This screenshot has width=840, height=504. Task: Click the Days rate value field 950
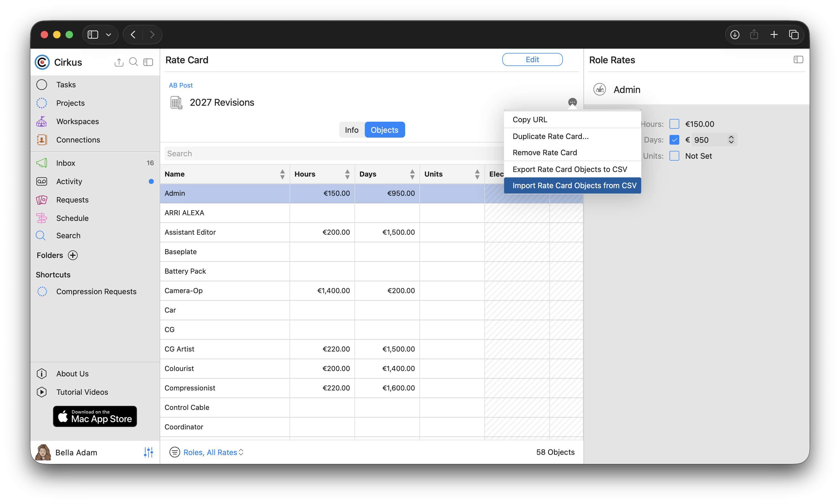coord(709,140)
